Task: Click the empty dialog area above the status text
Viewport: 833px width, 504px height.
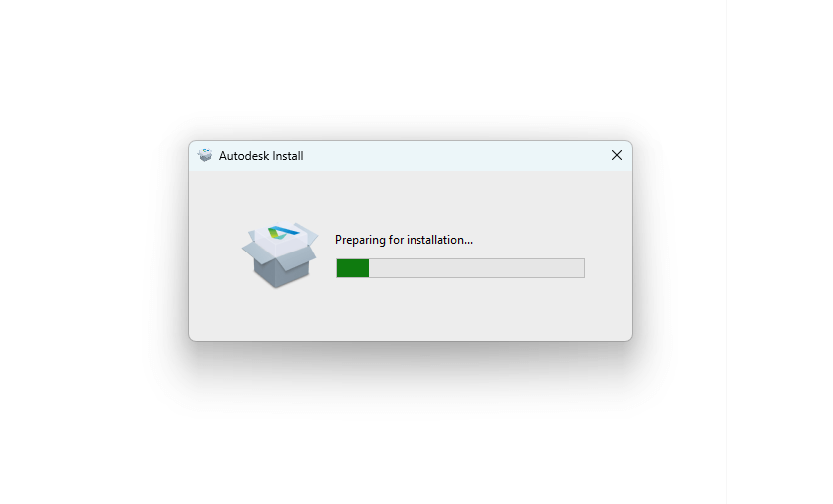Action: [x=411, y=197]
